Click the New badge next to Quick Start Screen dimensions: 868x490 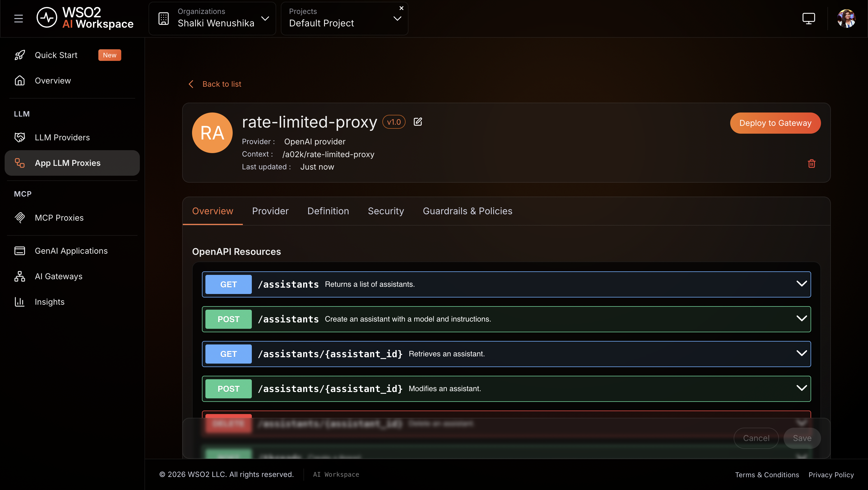point(109,55)
